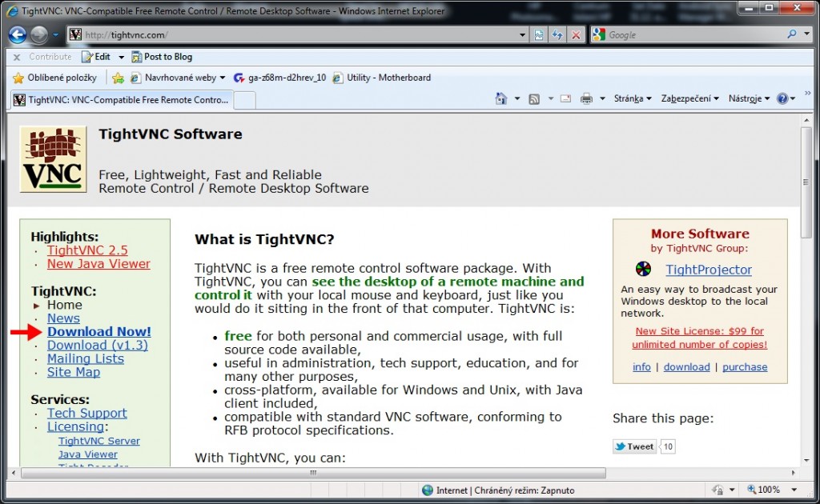
Task: Stop page loading with the red X icon
Action: point(576,35)
